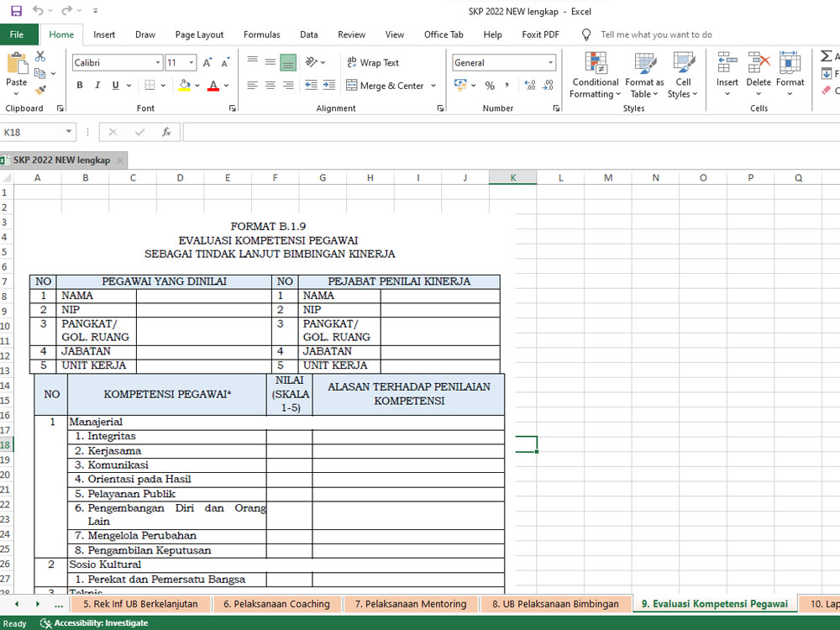The image size is (840, 630).
Task: Open the Merge & Center dropdown arrow
Action: point(433,86)
